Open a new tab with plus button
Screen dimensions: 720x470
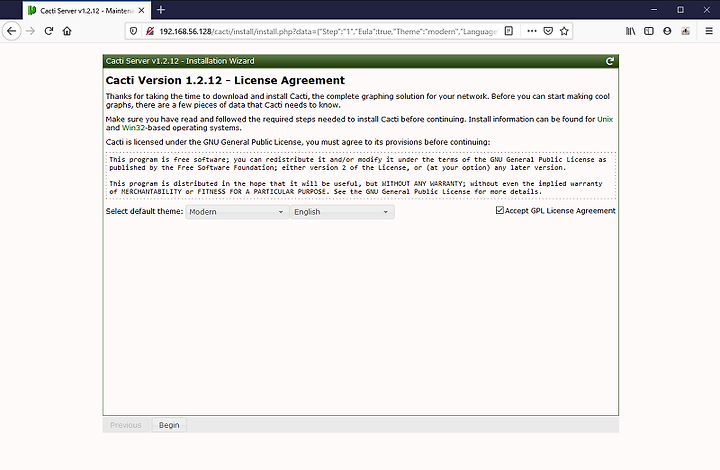161,10
